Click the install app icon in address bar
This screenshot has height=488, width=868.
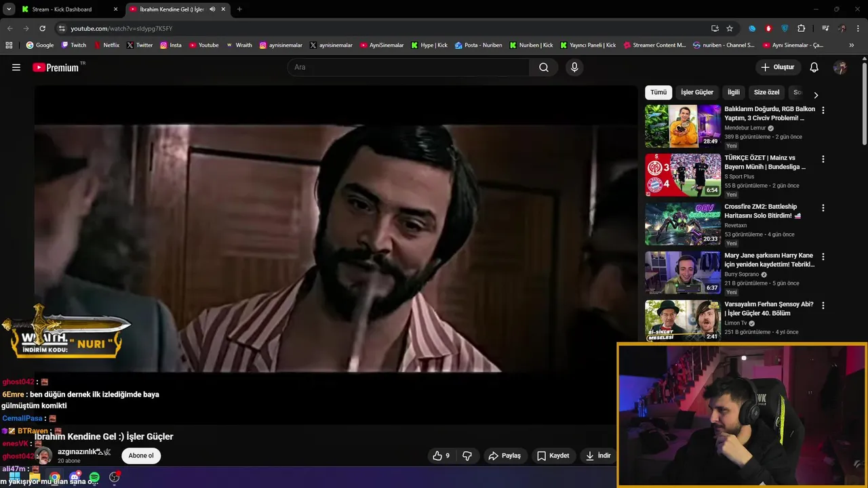[715, 28]
